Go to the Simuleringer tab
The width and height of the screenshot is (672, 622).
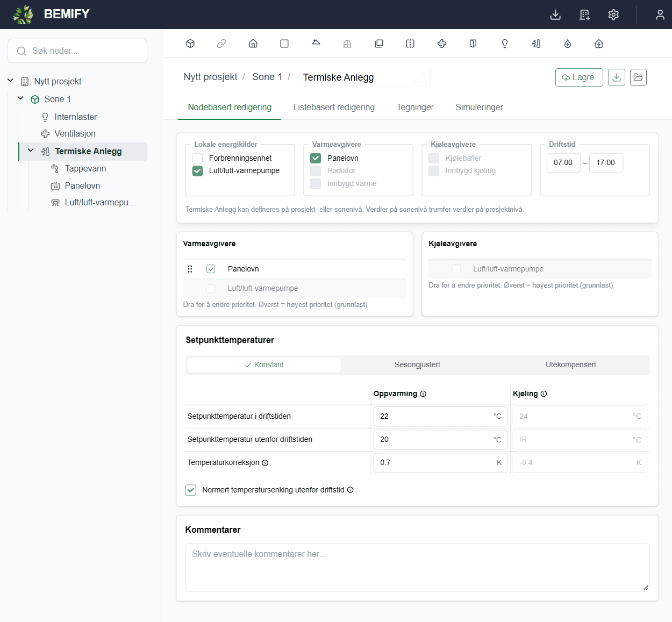click(x=480, y=107)
